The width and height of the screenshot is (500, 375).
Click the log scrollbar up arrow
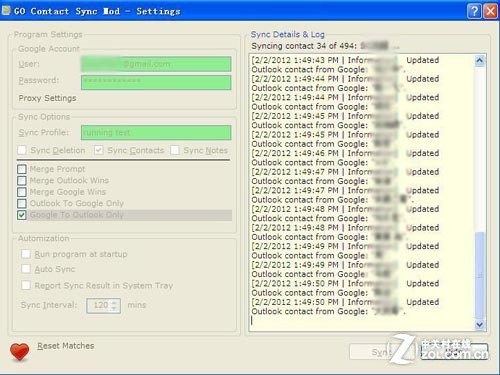tap(480, 61)
